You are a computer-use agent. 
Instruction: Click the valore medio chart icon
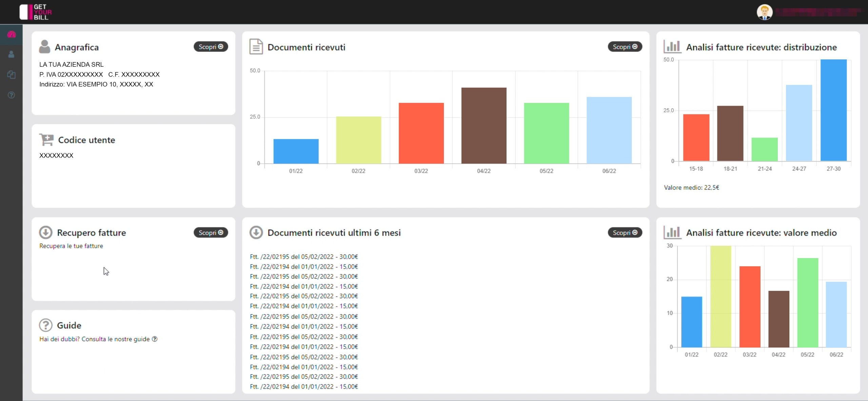(672, 232)
